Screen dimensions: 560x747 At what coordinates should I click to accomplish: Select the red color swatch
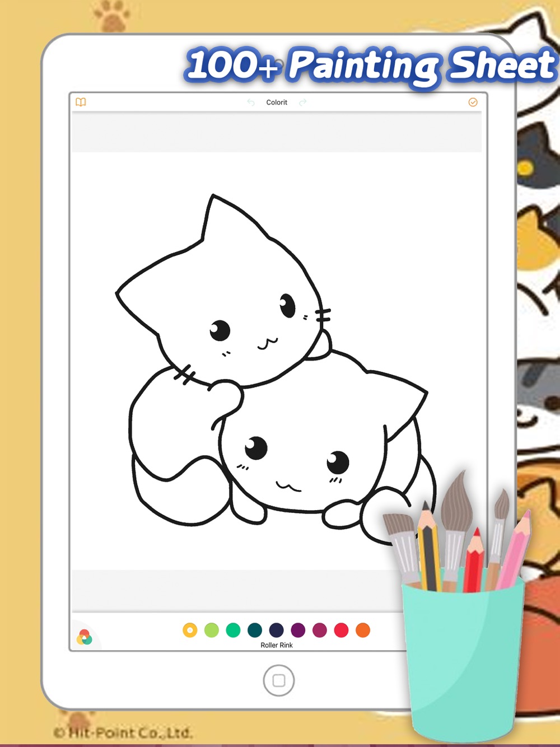coord(341,630)
